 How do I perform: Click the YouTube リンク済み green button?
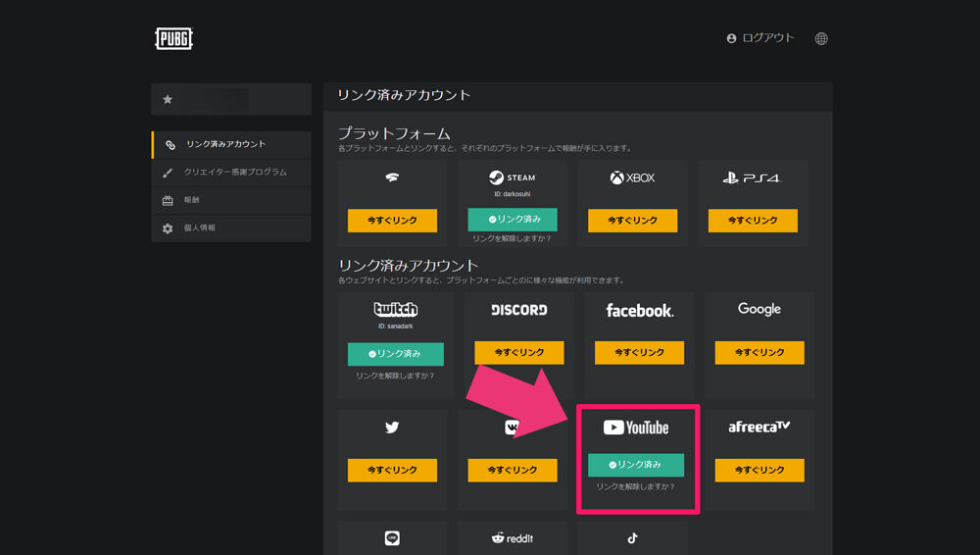click(x=636, y=465)
